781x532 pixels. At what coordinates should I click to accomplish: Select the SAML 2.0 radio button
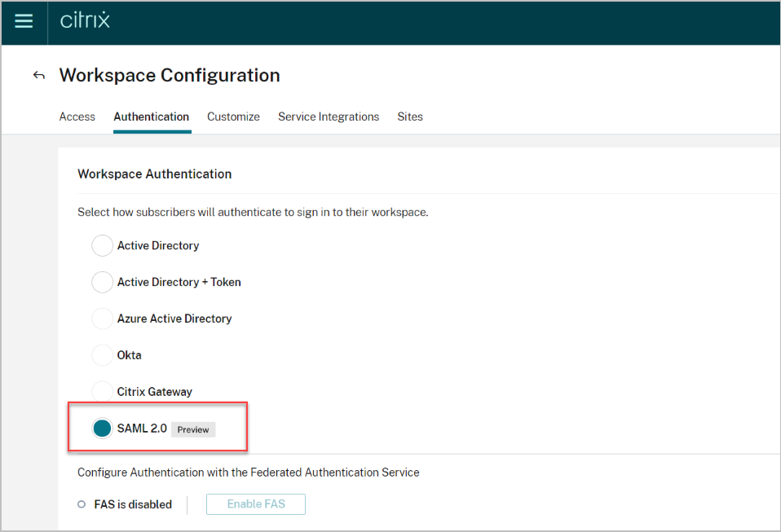pyautogui.click(x=102, y=429)
